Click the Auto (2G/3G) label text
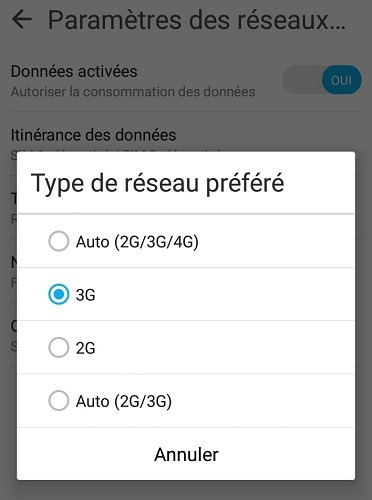The width and height of the screenshot is (372, 500). (x=124, y=401)
